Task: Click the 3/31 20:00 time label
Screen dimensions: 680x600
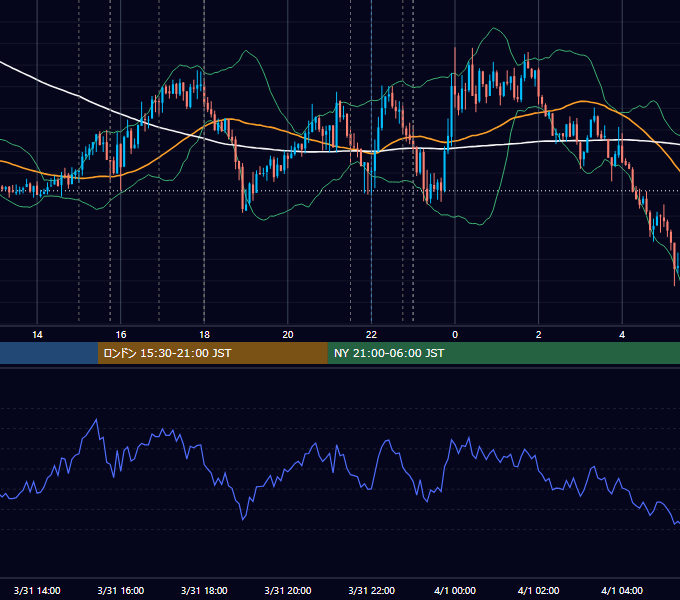Action: click(288, 590)
